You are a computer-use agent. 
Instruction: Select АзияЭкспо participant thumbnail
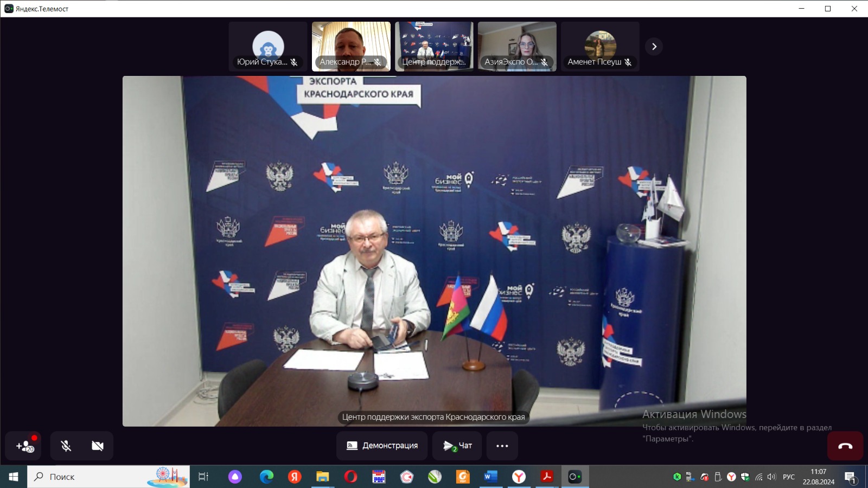click(517, 47)
